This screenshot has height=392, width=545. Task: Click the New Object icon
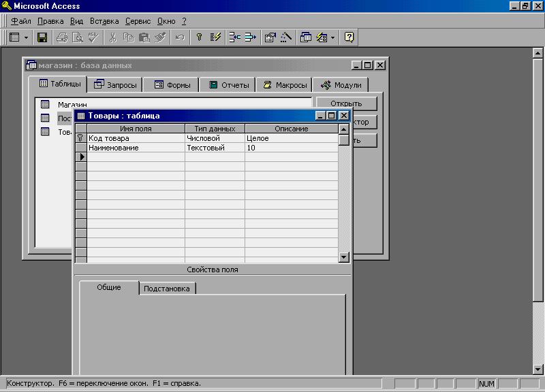pyautogui.click(x=322, y=37)
